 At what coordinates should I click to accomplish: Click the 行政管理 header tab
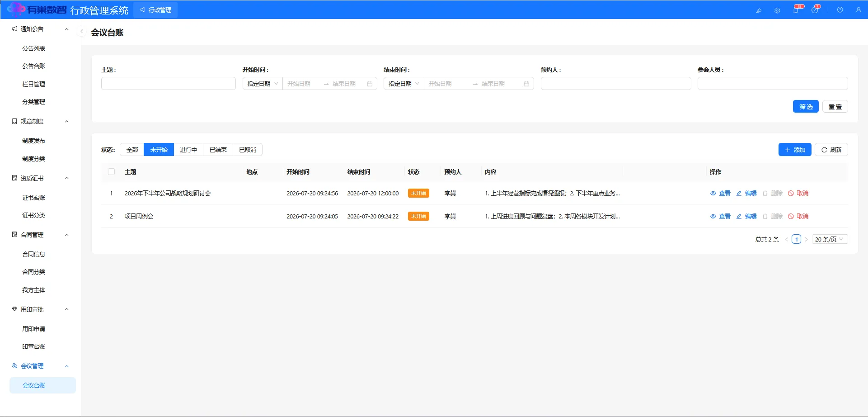[x=155, y=10]
